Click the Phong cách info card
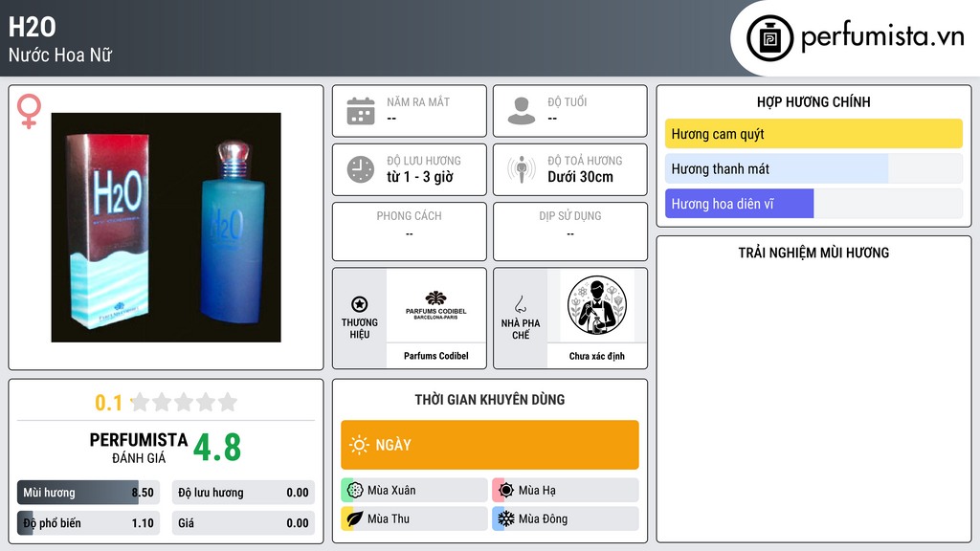The height and width of the screenshot is (551, 980). click(410, 231)
